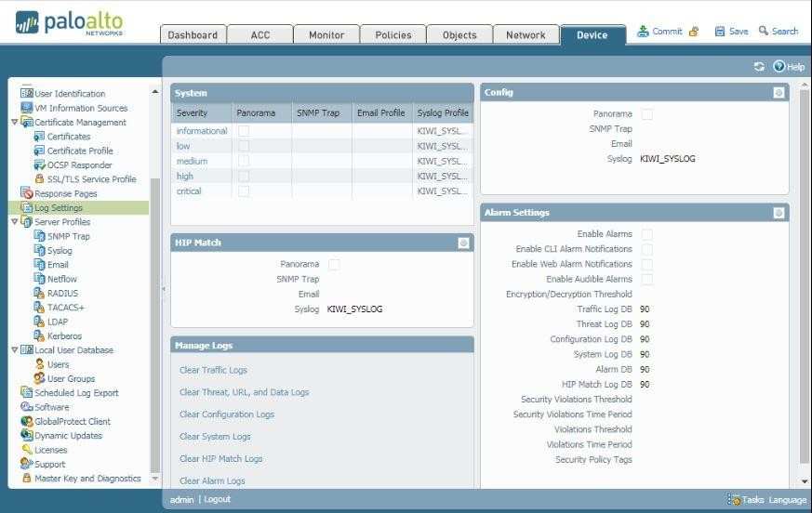This screenshot has height=513, width=812.
Task: Collapse the Local User Database node
Action: [x=14, y=350]
